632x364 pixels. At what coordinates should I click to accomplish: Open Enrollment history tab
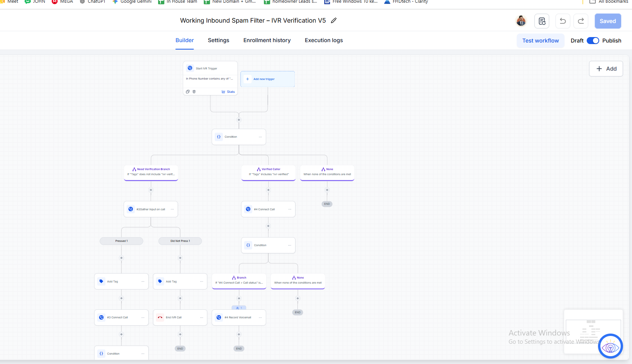[267, 40]
